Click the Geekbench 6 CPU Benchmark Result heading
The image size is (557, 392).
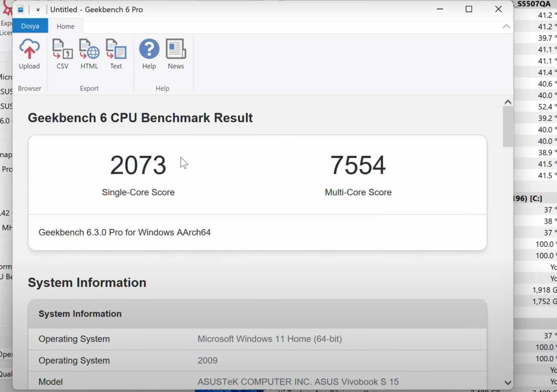coord(140,118)
